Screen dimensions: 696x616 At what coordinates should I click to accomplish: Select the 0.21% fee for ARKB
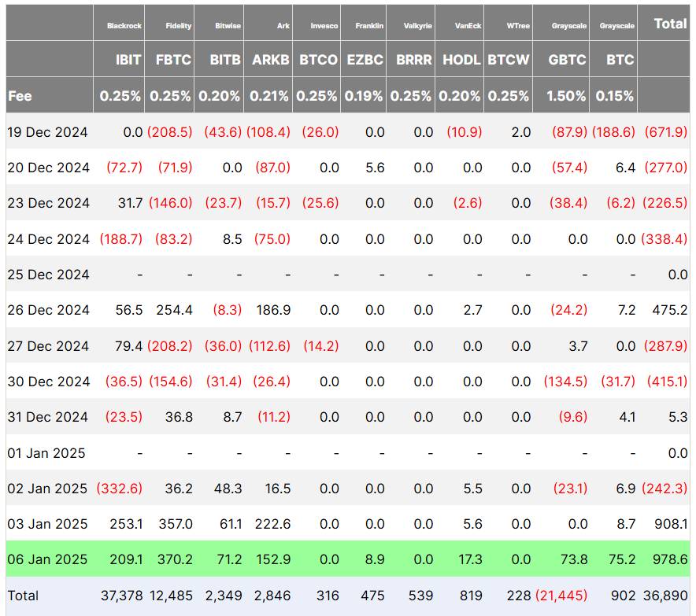click(x=269, y=96)
